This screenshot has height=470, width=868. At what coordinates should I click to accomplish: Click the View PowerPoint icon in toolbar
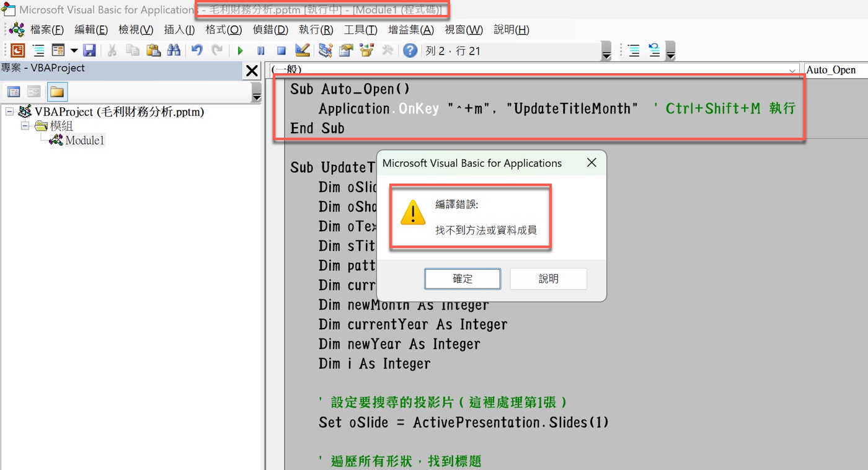[18, 51]
